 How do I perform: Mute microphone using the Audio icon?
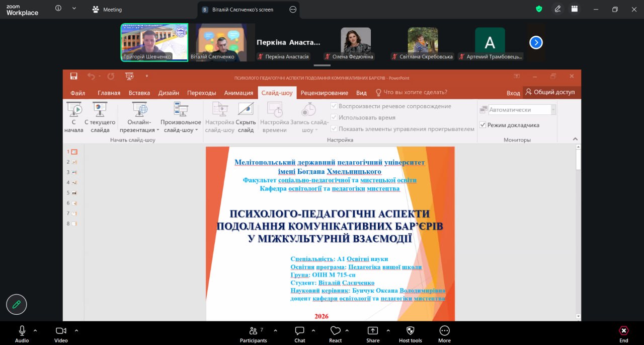pyautogui.click(x=22, y=330)
